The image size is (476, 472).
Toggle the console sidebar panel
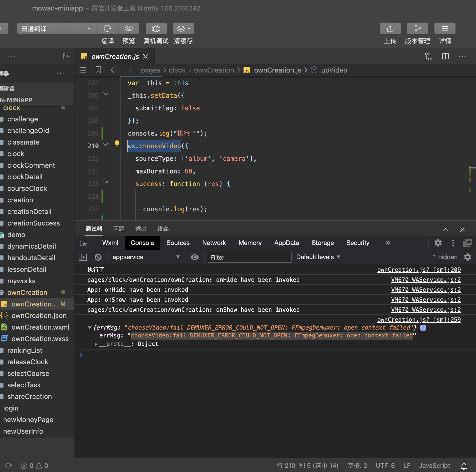(x=83, y=257)
